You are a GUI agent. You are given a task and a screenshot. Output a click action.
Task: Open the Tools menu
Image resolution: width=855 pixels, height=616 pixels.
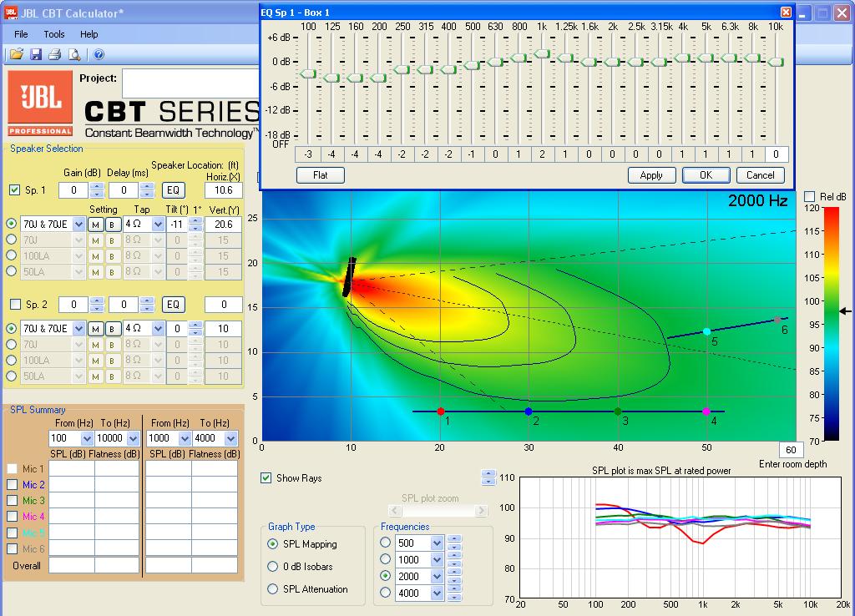click(x=54, y=34)
